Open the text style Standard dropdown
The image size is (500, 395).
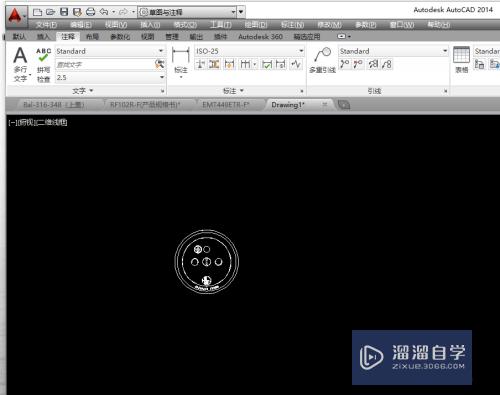coord(110,51)
